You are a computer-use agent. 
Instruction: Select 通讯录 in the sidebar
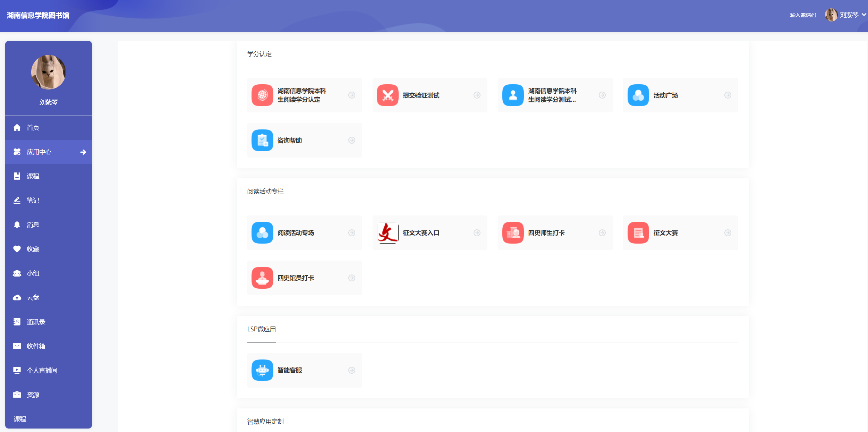[36, 322]
